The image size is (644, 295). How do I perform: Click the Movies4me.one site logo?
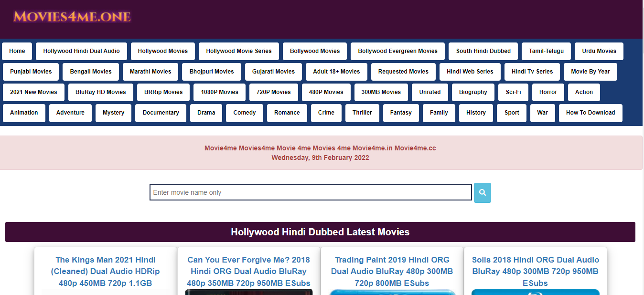pos(72,17)
